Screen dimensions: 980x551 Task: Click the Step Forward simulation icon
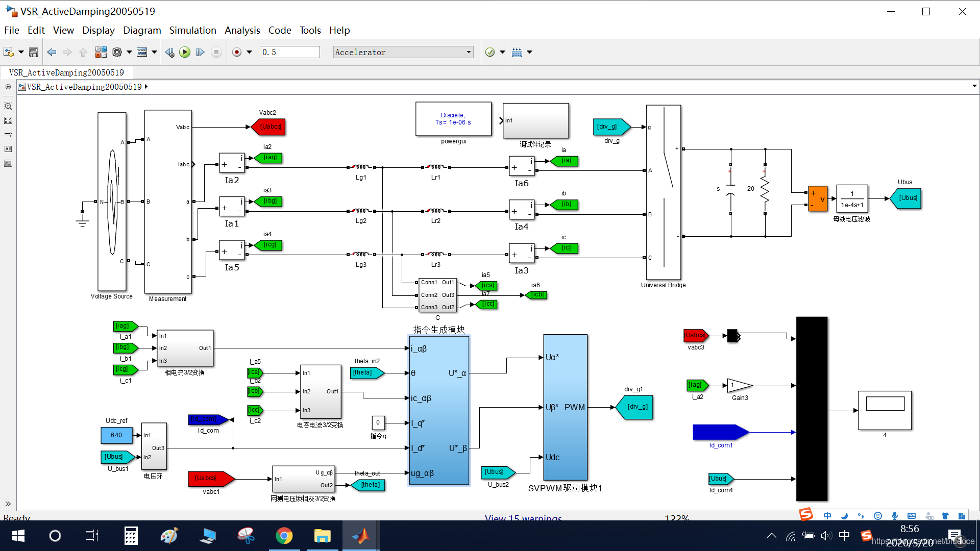tap(200, 52)
